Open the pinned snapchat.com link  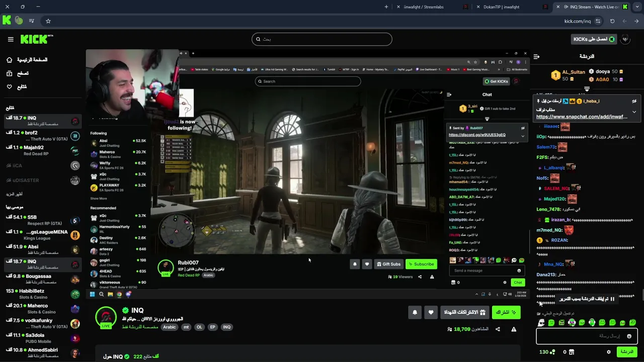tap(582, 117)
